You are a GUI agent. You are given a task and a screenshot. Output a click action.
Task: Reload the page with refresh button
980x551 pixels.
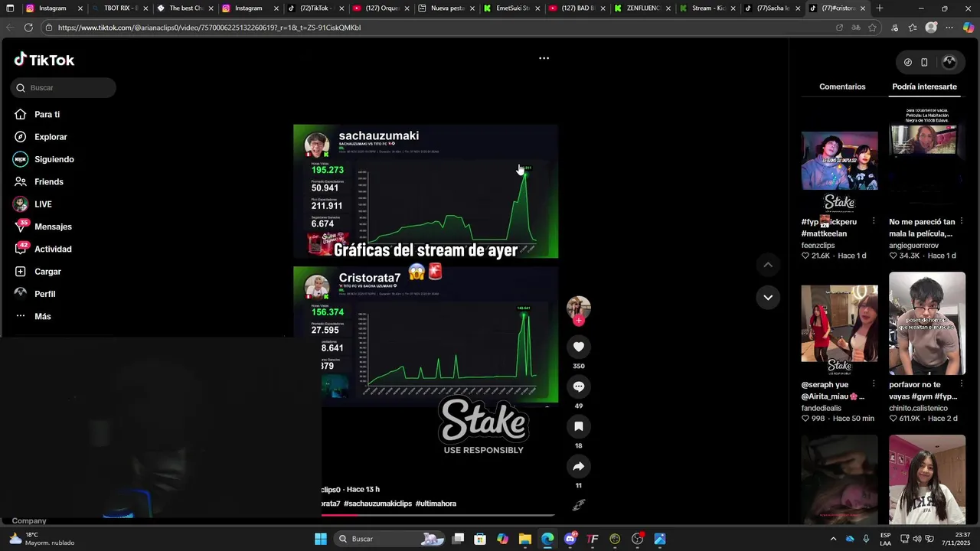(x=28, y=28)
